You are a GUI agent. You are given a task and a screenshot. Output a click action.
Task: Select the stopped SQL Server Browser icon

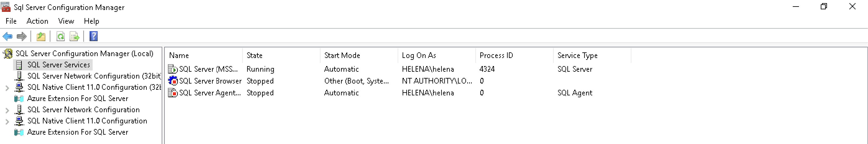173,81
